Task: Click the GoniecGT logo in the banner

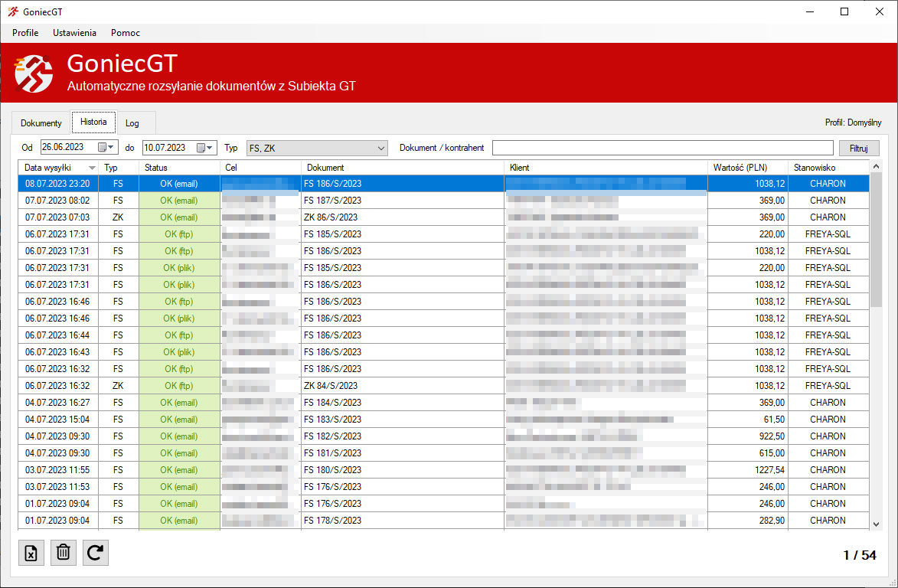Action: [x=34, y=73]
